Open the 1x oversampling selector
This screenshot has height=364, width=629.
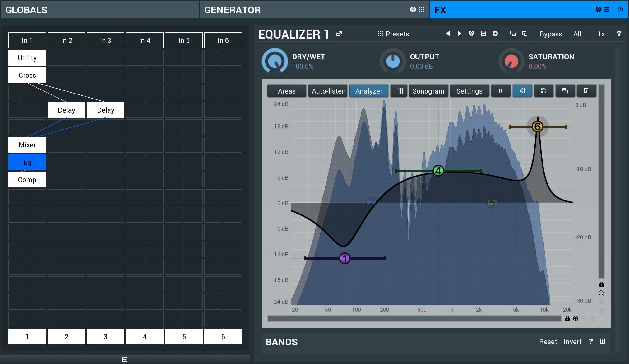click(601, 34)
